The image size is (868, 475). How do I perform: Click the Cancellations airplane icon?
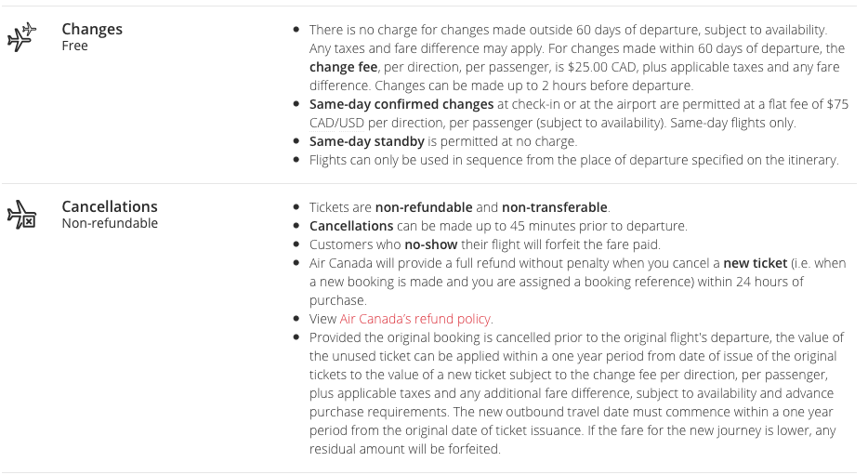tap(21, 216)
